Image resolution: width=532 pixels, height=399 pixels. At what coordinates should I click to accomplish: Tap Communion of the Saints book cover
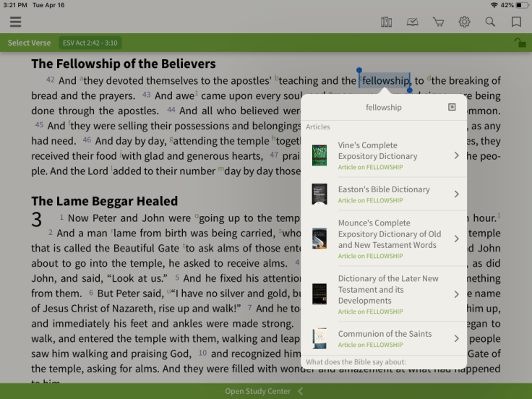click(x=319, y=338)
